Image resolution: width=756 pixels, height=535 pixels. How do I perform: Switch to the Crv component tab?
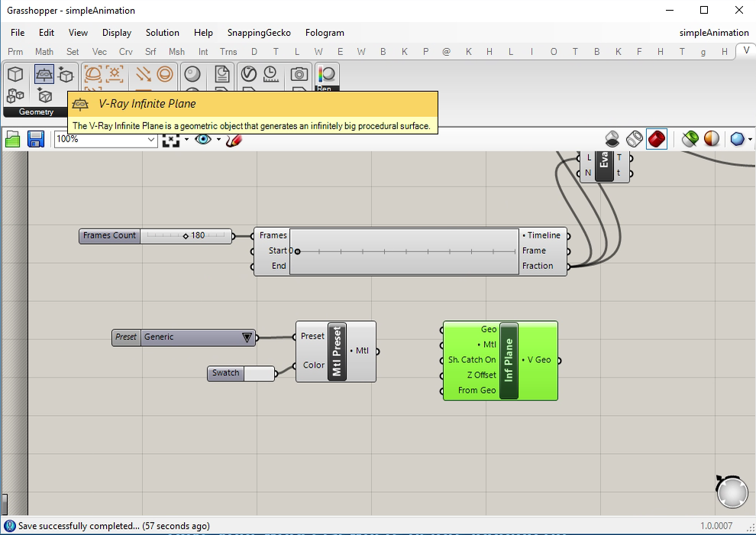(x=126, y=52)
